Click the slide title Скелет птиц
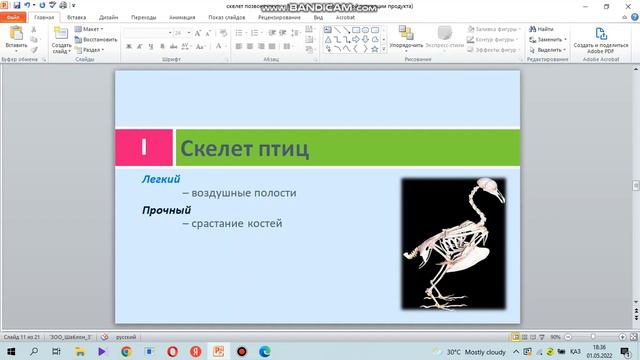Screen dimensions: 640x360 (x=244, y=148)
